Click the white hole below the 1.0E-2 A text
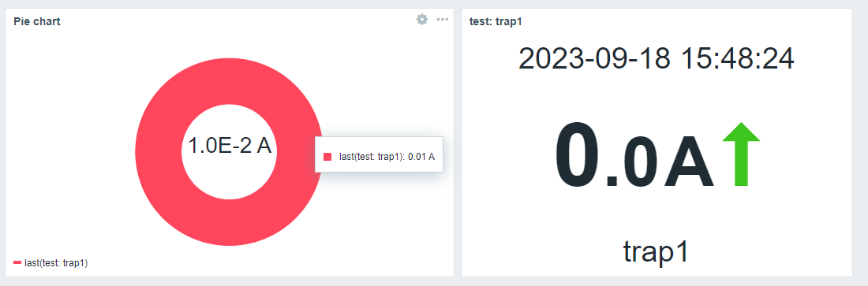The height and width of the screenshot is (286, 868). (x=230, y=177)
